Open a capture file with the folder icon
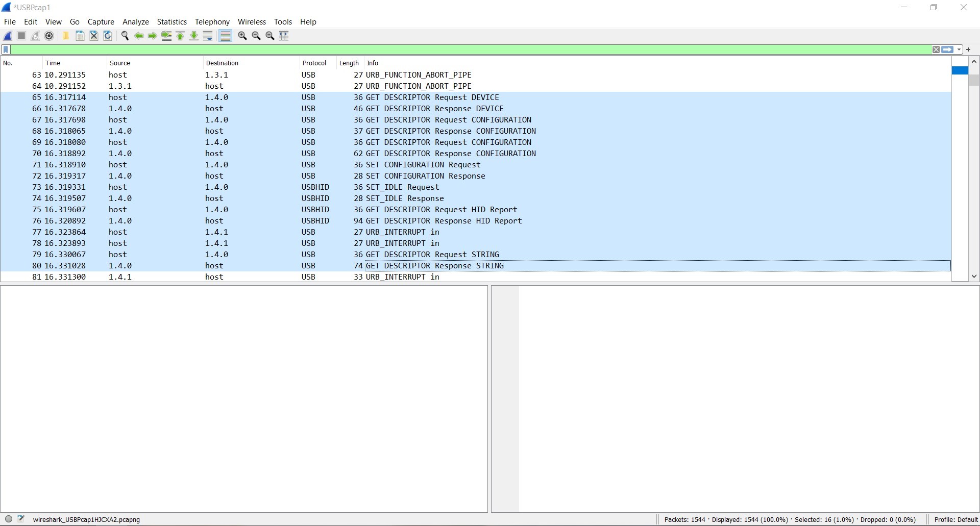 (66, 36)
